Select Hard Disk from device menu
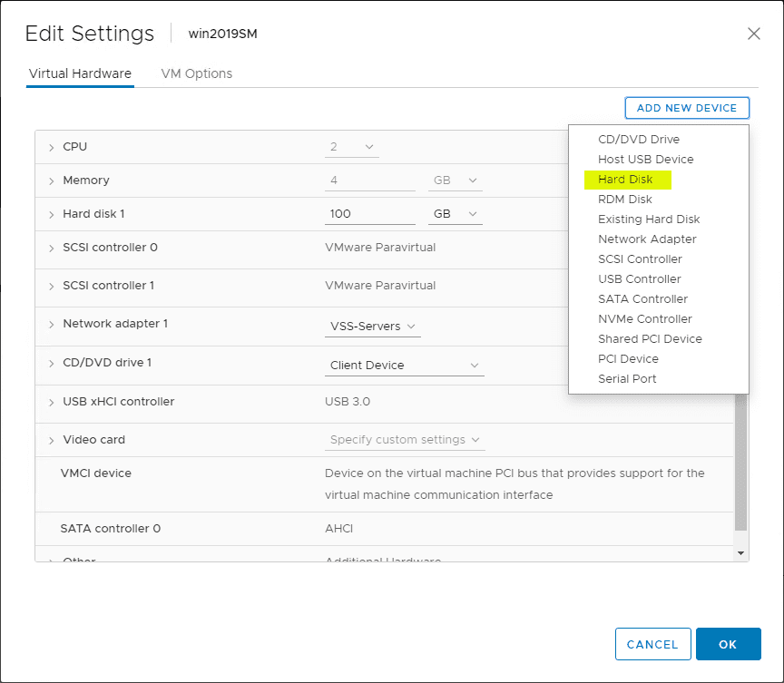This screenshot has width=784, height=683. [x=625, y=180]
